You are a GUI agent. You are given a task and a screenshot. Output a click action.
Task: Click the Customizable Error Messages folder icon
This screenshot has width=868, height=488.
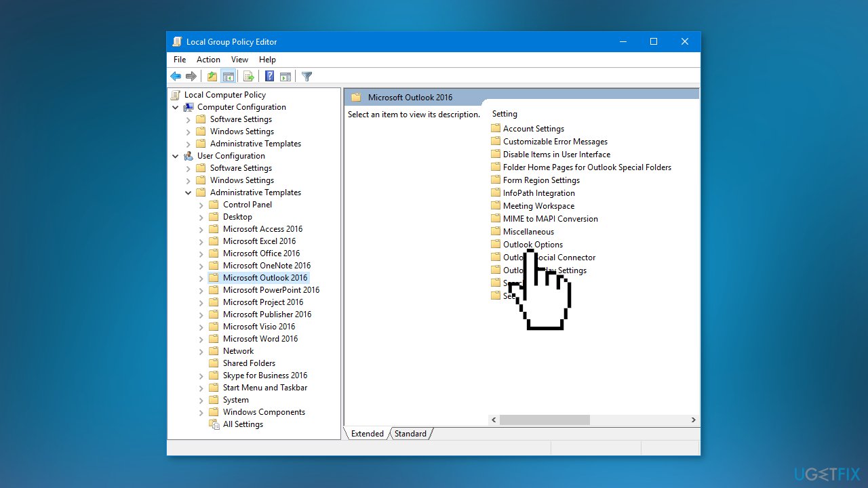coord(496,142)
